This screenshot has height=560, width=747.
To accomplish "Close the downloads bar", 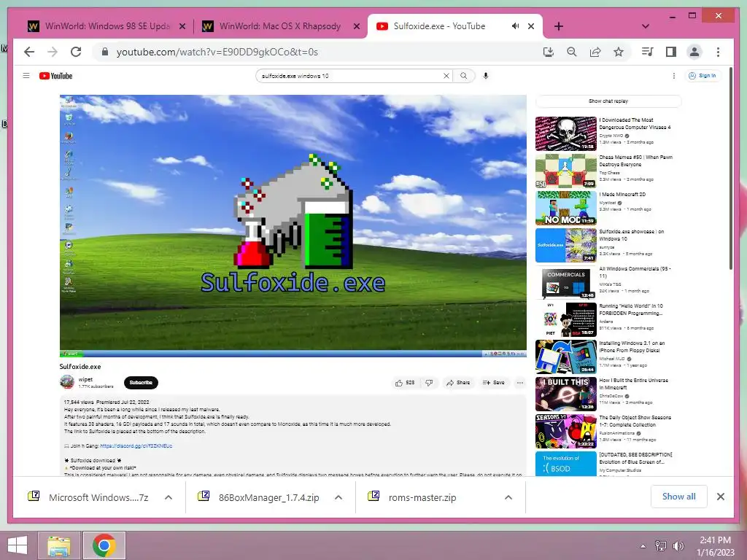I will pyautogui.click(x=720, y=497).
